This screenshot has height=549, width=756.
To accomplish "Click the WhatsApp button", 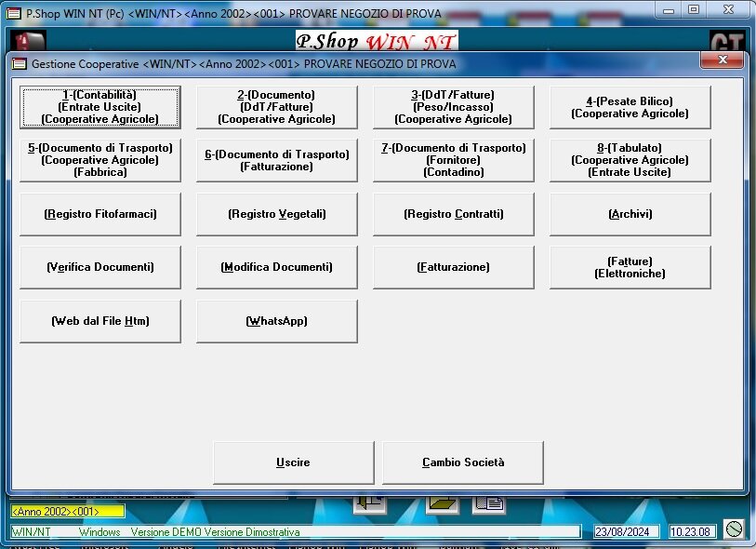I will coord(276,321).
